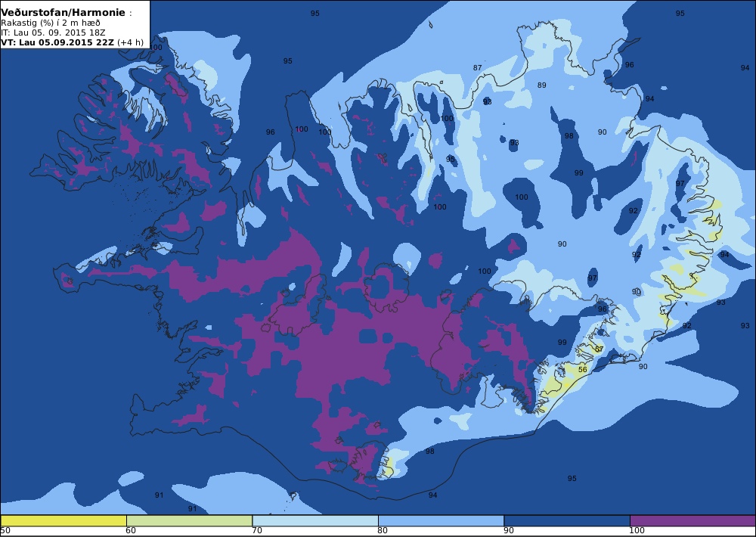Click the 'IT: Lau 05. 09. 2015 18Z' line
The image size is (756, 537).
click(53, 33)
